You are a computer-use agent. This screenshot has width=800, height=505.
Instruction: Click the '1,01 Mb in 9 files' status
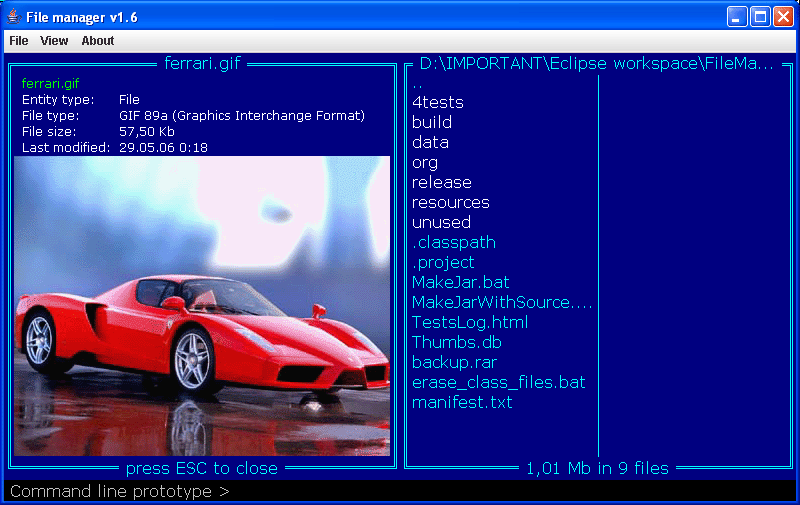(x=597, y=468)
